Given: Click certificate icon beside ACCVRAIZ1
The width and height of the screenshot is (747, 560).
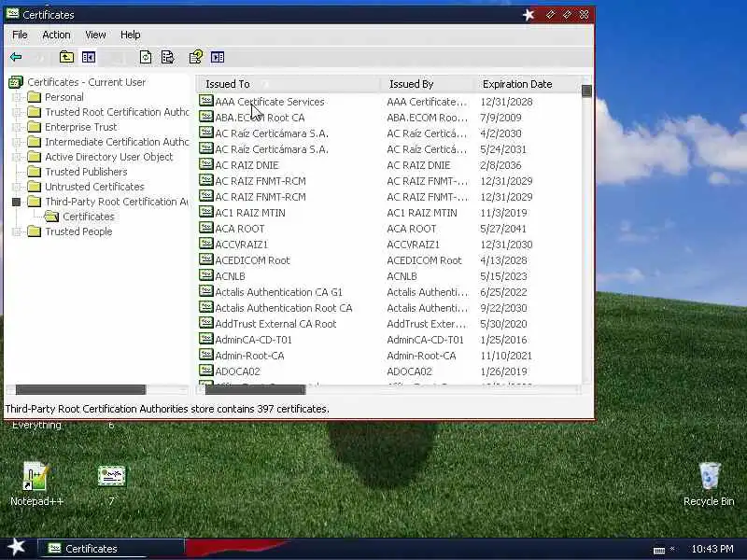Looking at the screenshot, I should tap(205, 245).
